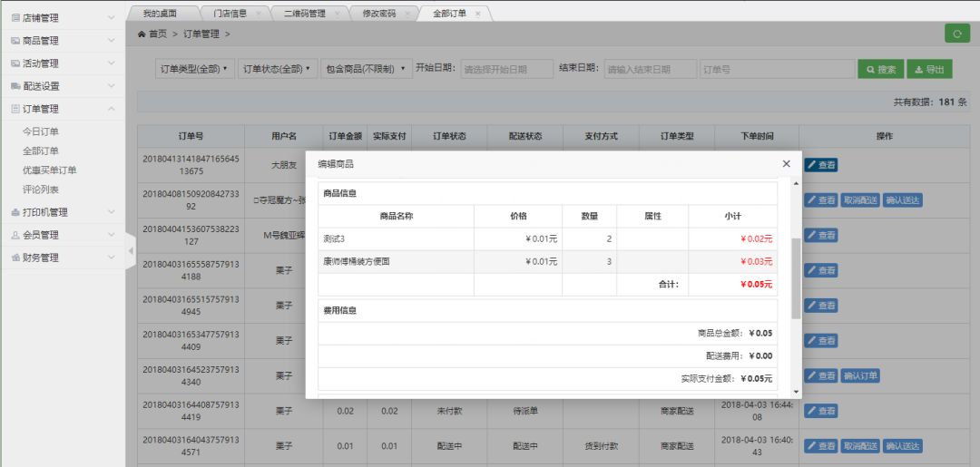Switch to the 修改密码 tab
This screenshot has width=980, height=467.
point(379,13)
